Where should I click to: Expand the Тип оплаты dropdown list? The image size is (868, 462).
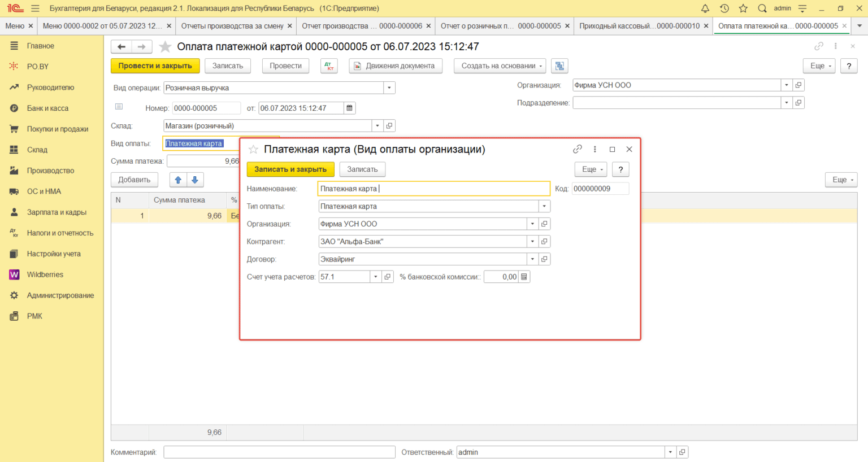click(x=544, y=207)
